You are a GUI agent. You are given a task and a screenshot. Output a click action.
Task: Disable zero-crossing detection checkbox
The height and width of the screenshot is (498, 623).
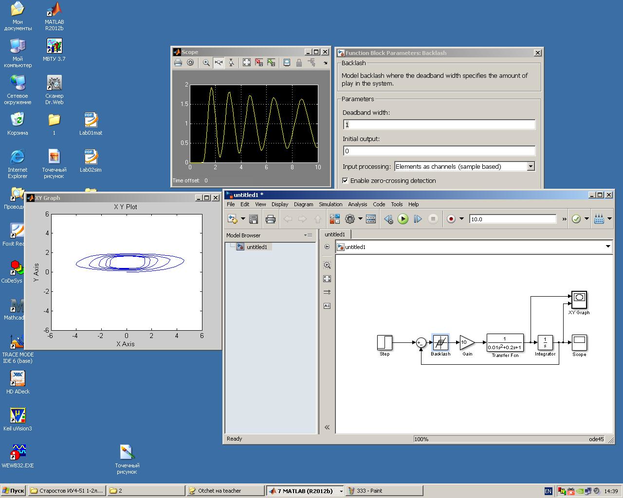pos(346,180)
